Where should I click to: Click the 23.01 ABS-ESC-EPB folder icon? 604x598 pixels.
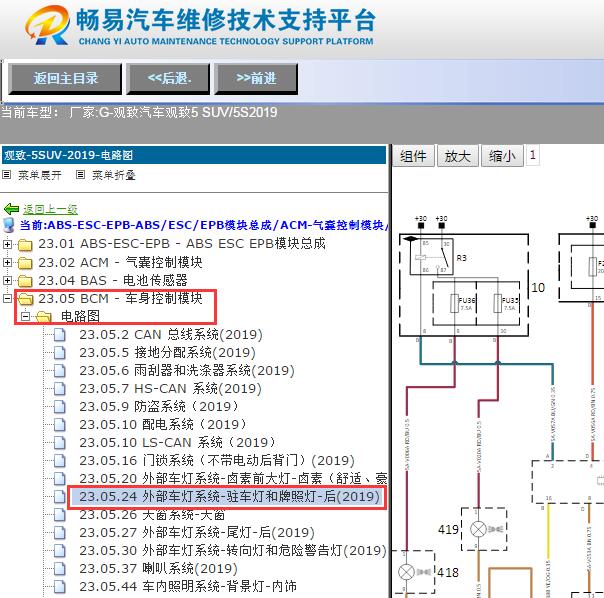point(25,245)
